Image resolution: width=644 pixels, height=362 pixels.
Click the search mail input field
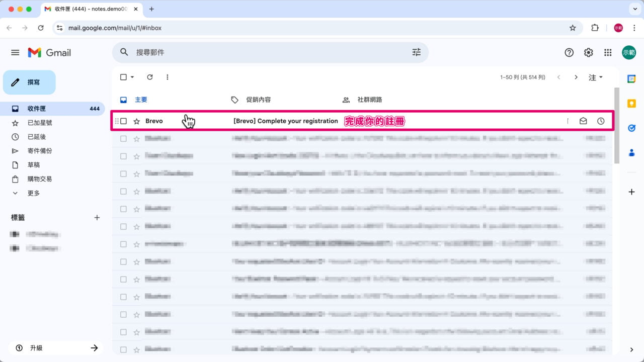(252, 52)
